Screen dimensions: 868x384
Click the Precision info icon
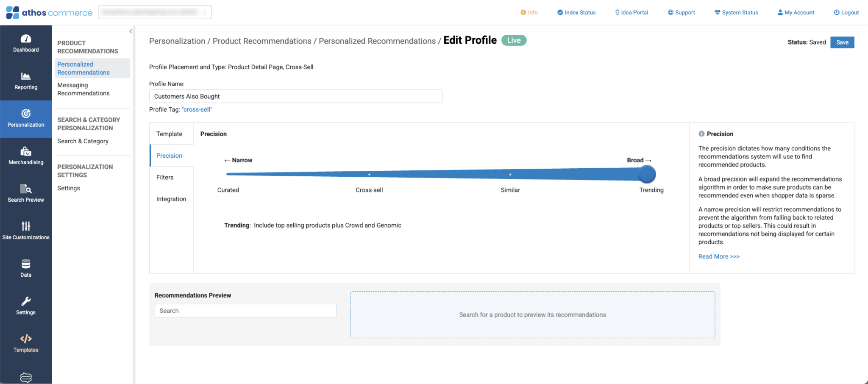pos(701,134)
